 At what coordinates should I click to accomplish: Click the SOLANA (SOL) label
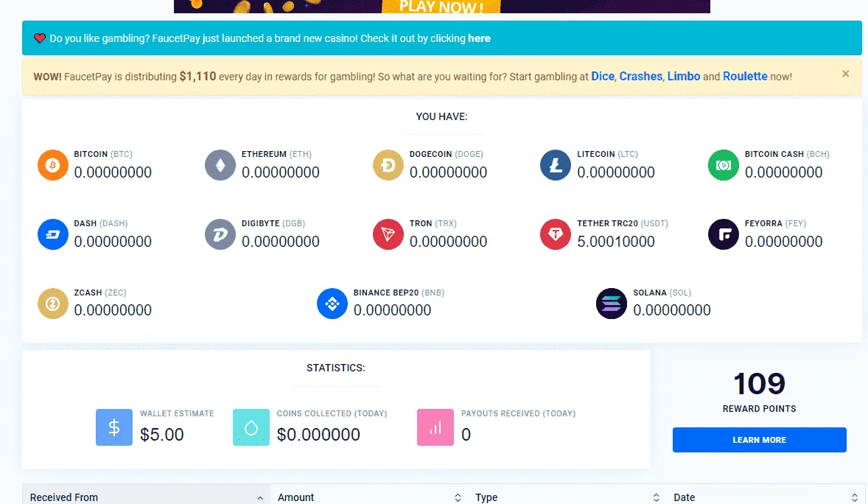662,293
